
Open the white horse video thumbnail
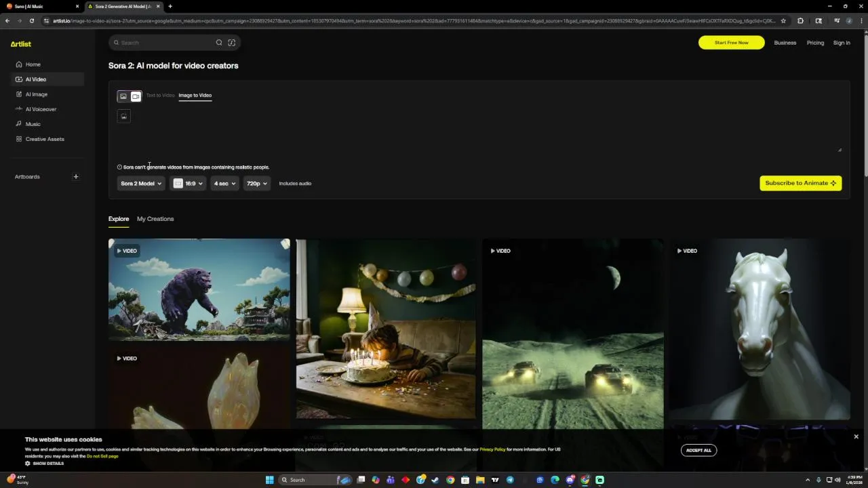[759, 329]
